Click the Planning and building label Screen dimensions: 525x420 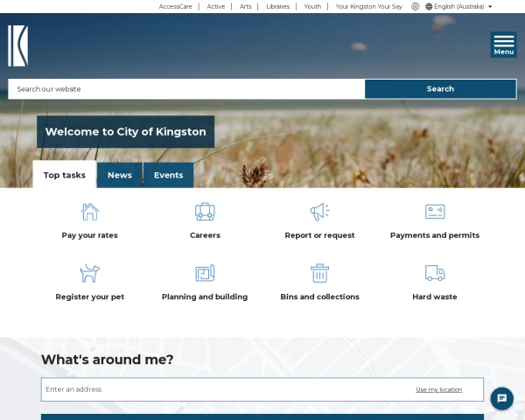point(205,297)
